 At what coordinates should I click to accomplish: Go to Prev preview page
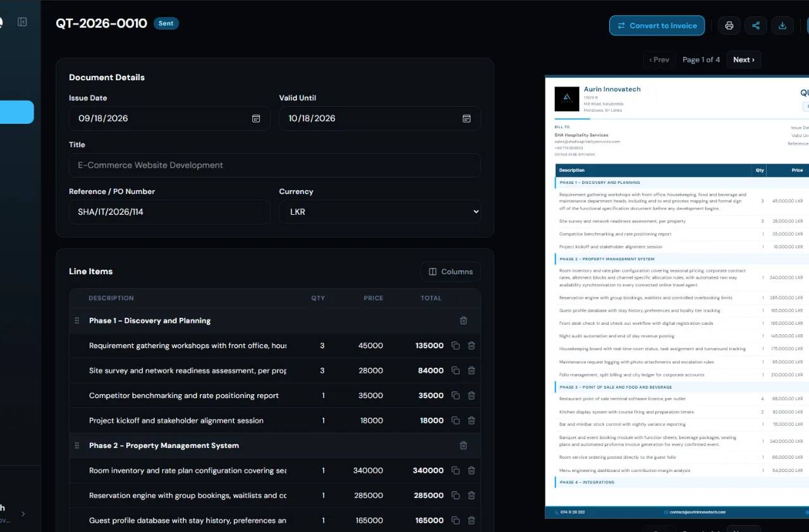659,59
